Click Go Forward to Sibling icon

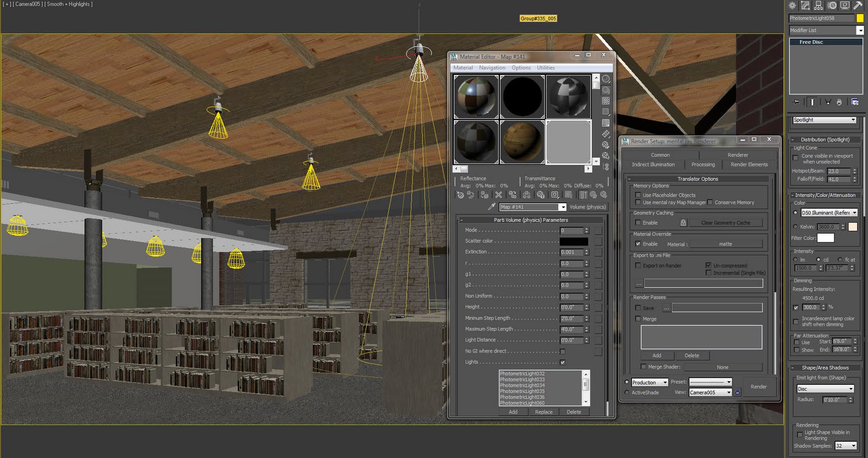603,195
